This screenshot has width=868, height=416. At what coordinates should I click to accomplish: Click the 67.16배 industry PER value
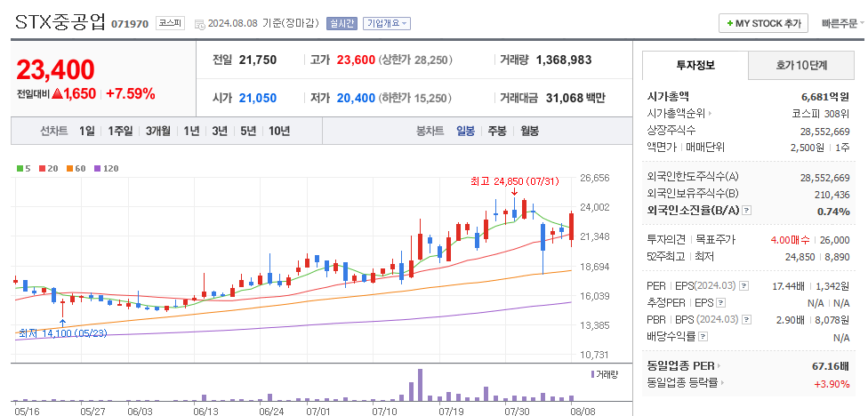[831, 365]
